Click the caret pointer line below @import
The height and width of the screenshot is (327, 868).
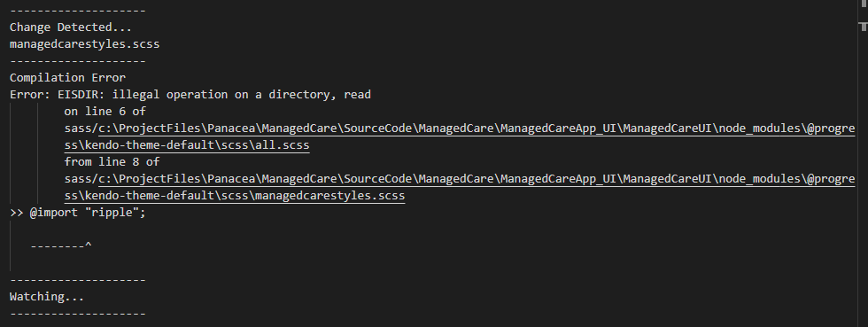coord(61,245)
